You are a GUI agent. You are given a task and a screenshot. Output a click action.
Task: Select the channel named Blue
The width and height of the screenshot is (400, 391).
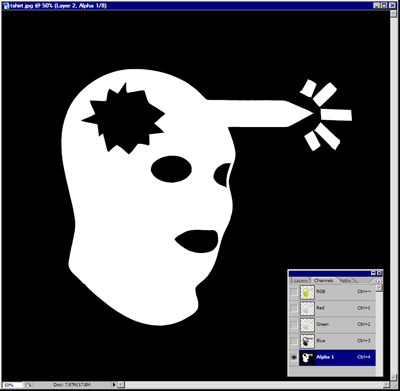coord(321,340)
